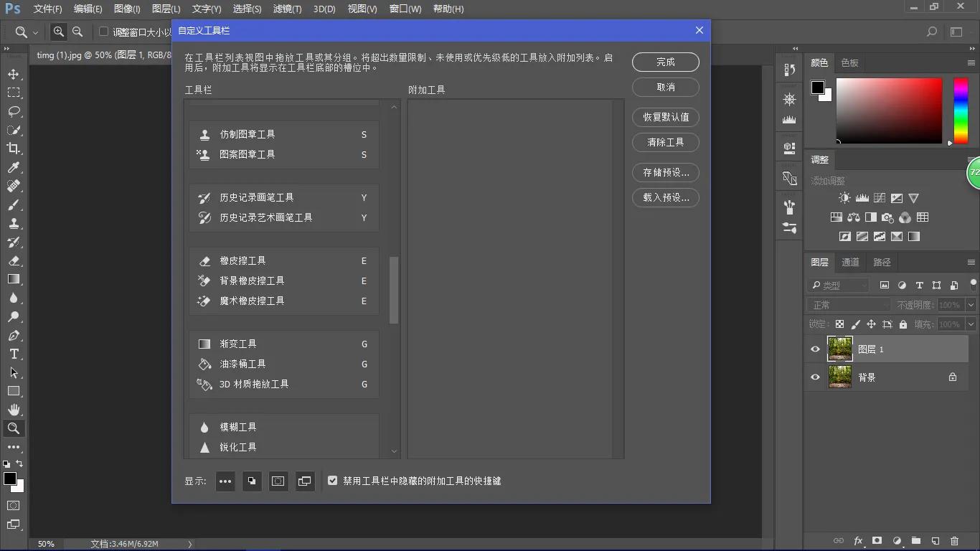Image resolution: width=980 pixels, height=551 pixels.
Task: Select the Crop tool
Action: (14, 149)
